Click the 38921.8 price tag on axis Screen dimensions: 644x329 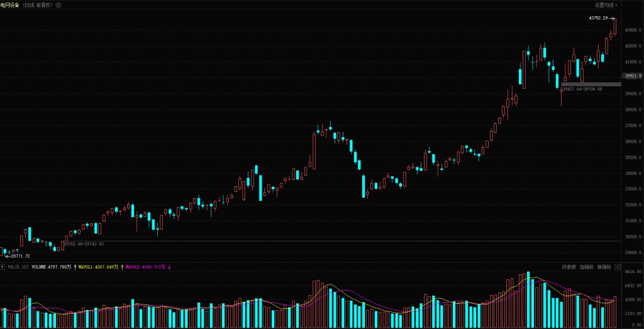click(632, 76)
